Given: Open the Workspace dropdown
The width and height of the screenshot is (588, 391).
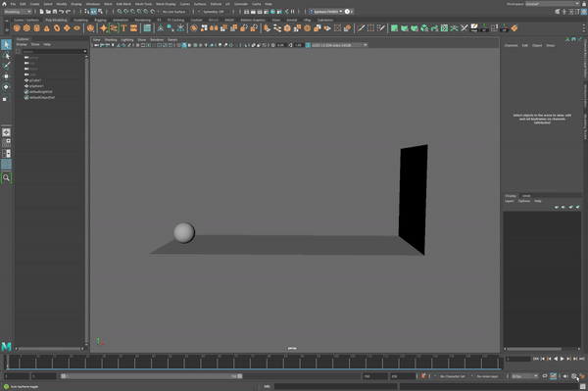Looking at the screenshot, I should pyautogui.click(x=552, y=4).
